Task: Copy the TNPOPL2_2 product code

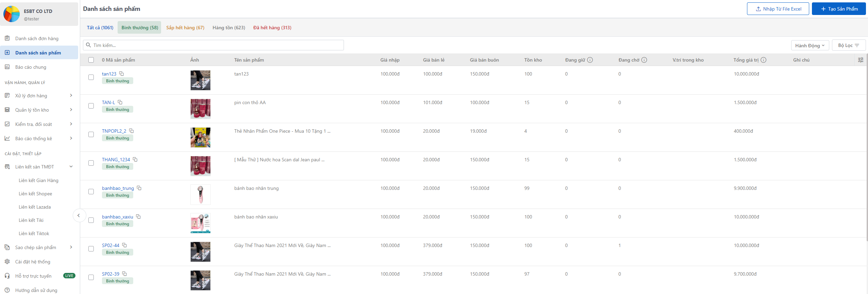Action: click(132, 131)
